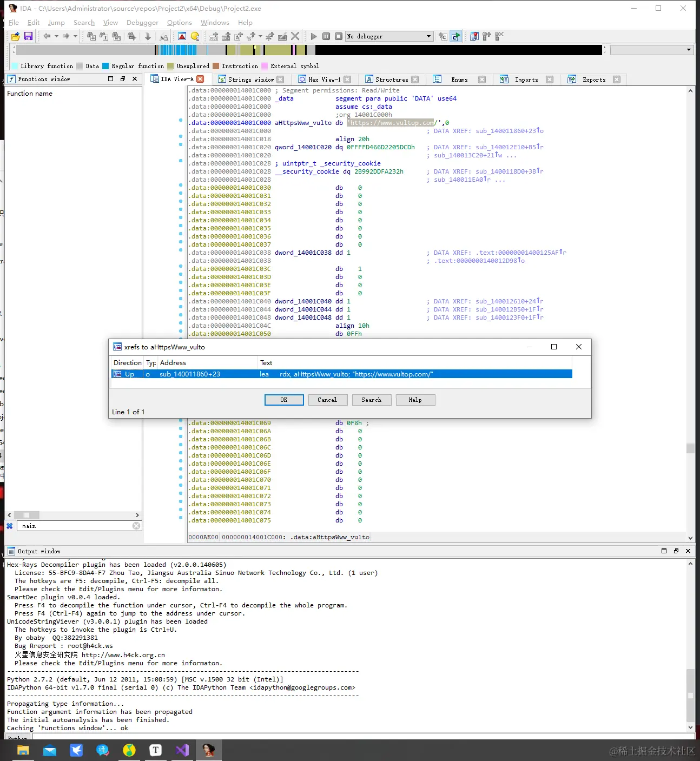The width and height of the screenshot is (700, 761).
Task: Open the back-history dropdown arrow
Action: pyautogui.click(x=56, y=36)
